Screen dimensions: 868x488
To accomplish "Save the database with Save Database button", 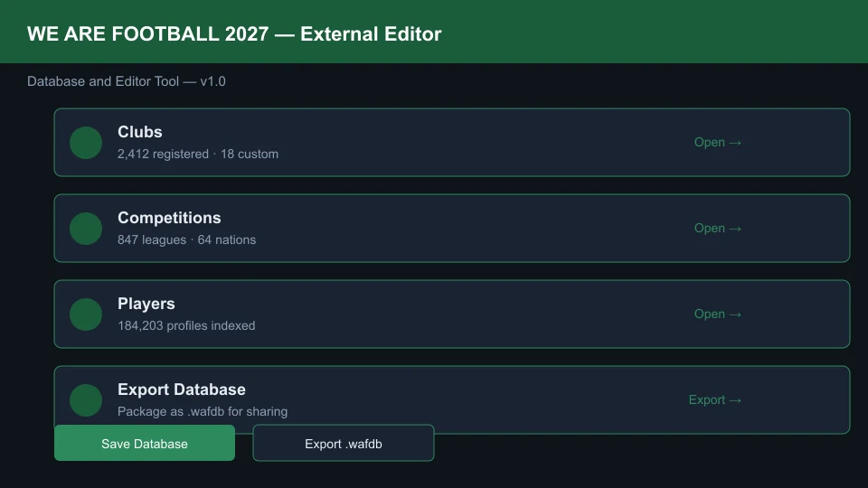I will point(145,443).
